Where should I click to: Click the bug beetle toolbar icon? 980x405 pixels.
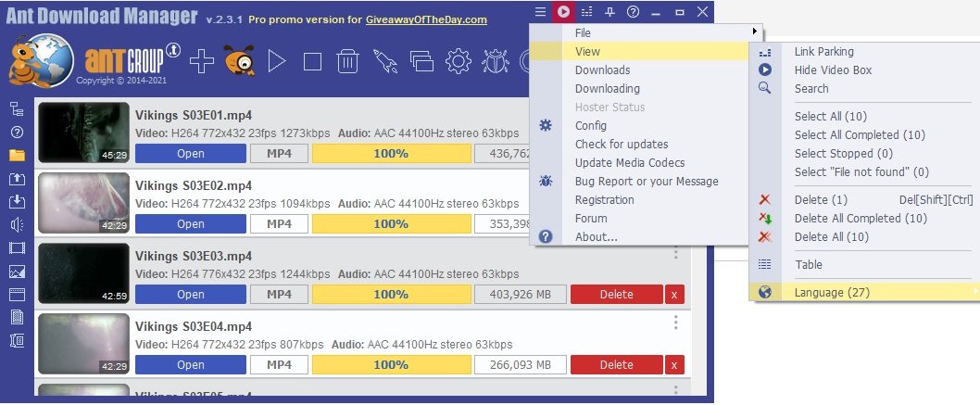495,61
